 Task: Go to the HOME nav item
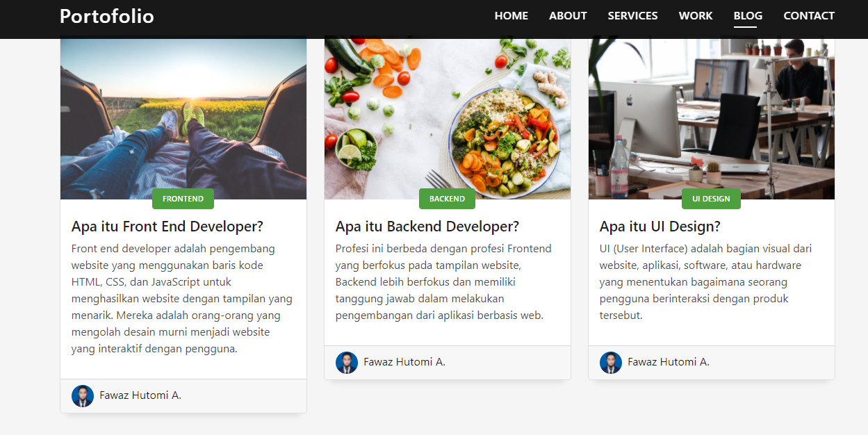coord(511,16)
